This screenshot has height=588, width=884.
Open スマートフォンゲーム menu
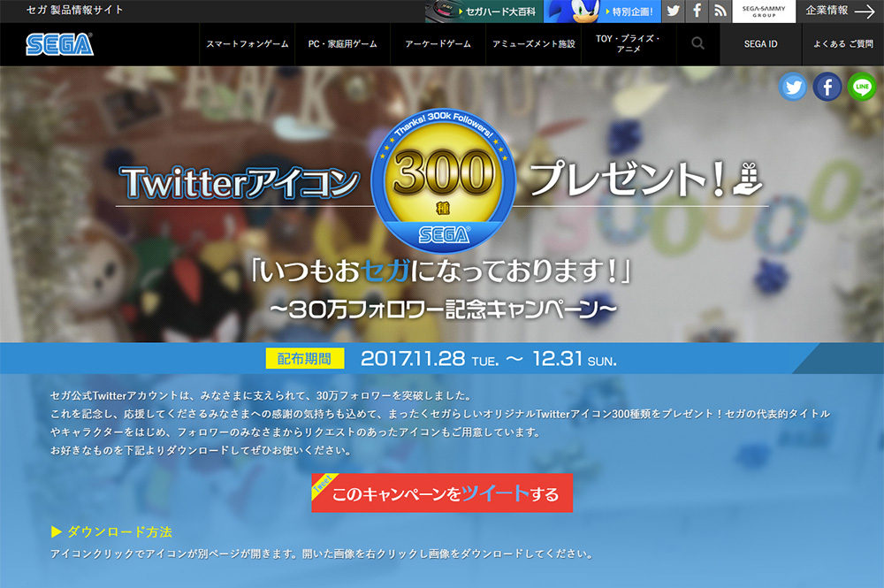coord(247,44)
